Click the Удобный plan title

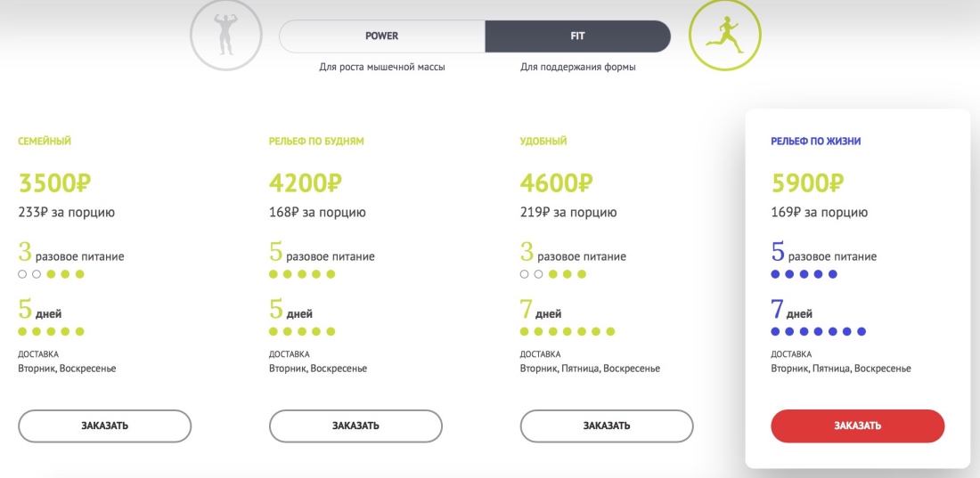click(543, 142)
